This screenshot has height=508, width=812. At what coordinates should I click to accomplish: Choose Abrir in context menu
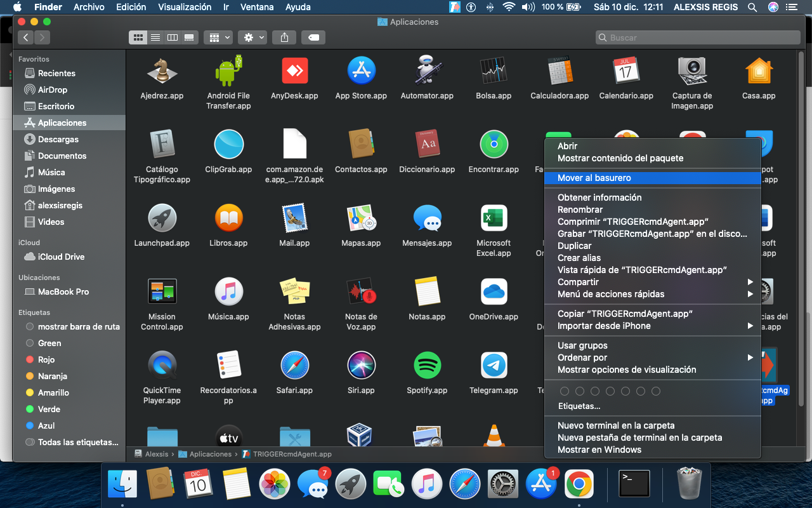click(x=652, y=146)
